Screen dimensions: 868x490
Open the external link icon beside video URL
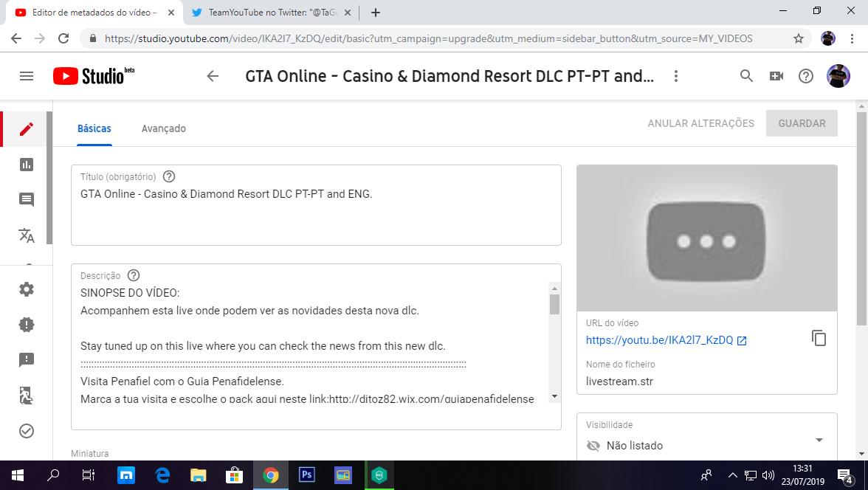[x=742, y=340]
